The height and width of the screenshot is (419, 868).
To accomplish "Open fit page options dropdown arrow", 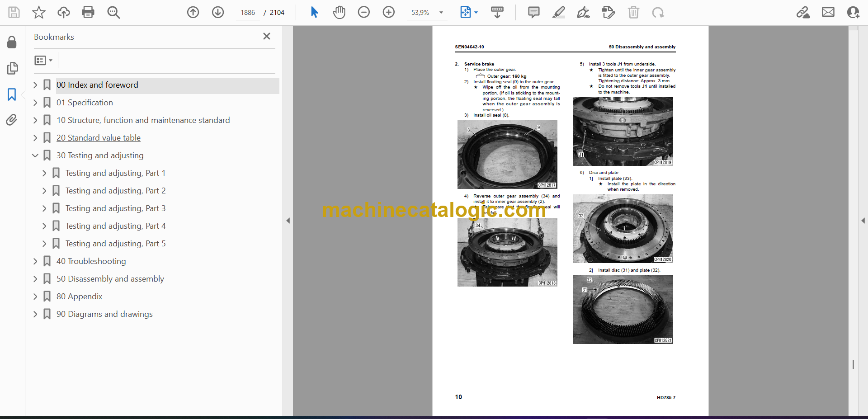I will click(476, 13).
